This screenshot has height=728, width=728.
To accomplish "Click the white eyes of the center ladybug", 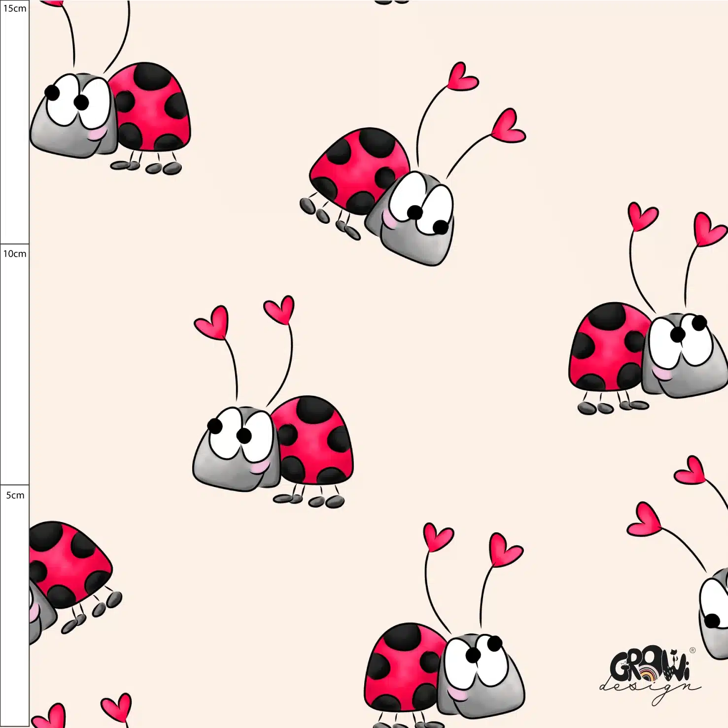I will [240, 434].
